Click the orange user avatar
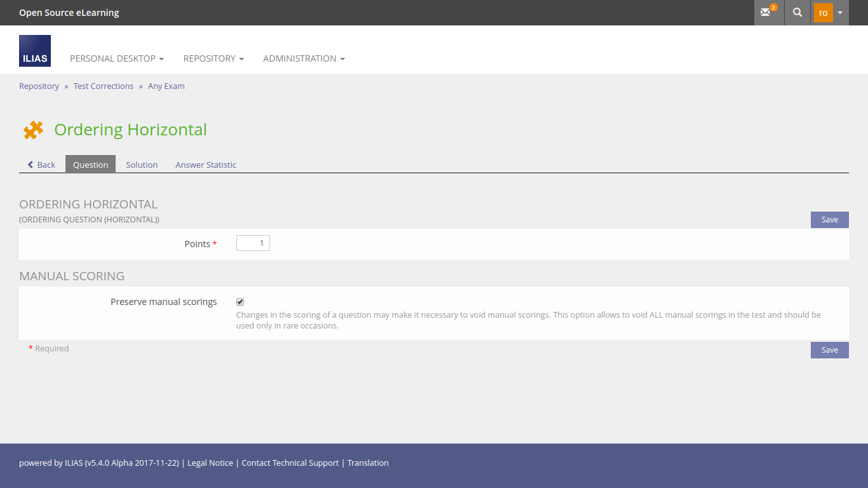This screenshot has width=868, height=488. [823, 13]
